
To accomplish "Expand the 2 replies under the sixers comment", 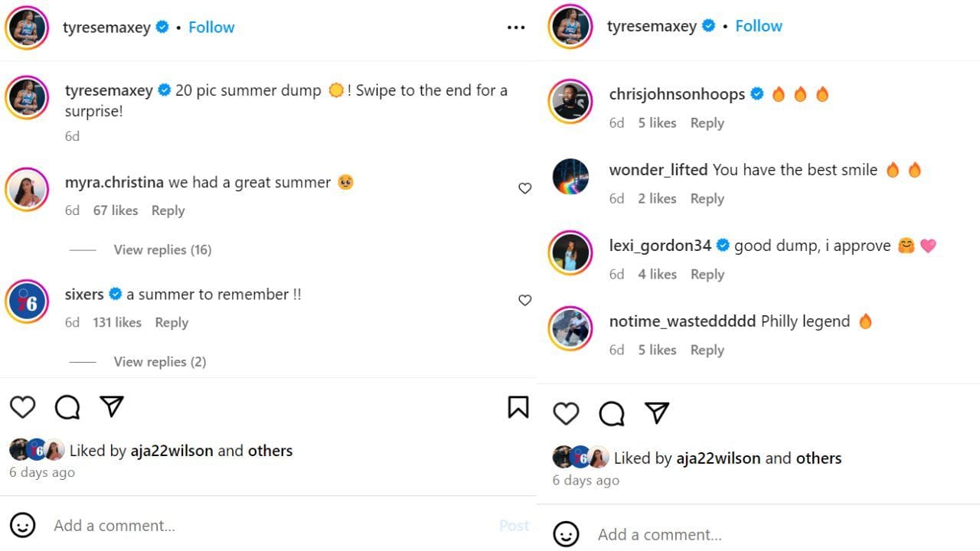I will coord(160,361).
